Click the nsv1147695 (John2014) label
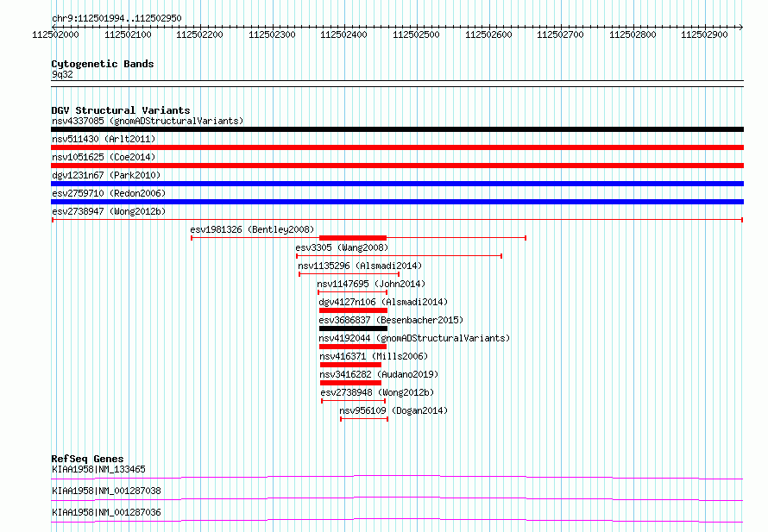 click(x=371, y=284)
